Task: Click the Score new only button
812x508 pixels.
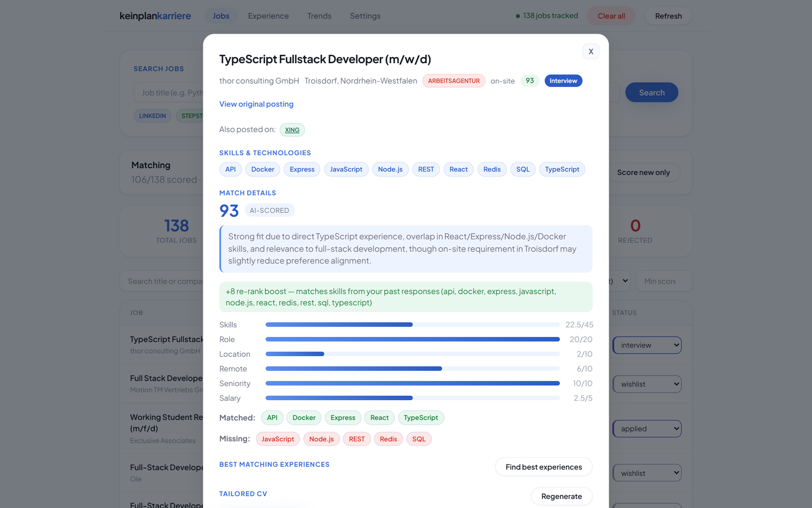Action: pos(643,172)
